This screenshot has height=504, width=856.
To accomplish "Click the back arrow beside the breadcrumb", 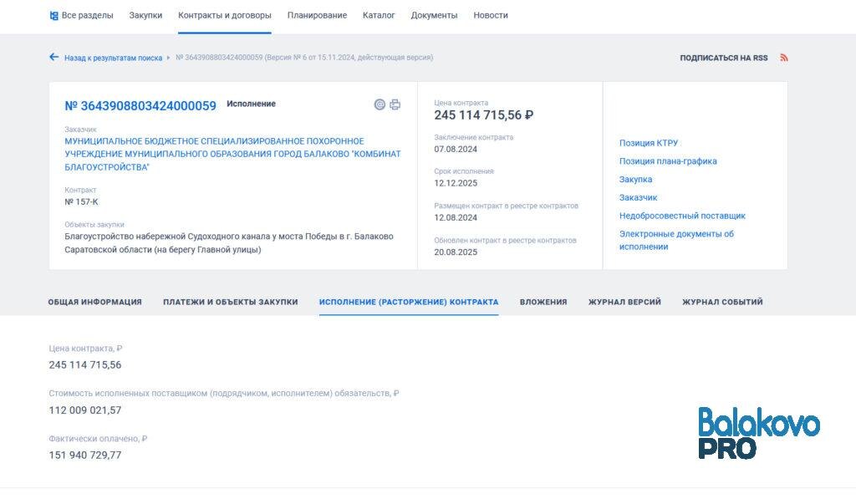I will (x=53, y=57).
